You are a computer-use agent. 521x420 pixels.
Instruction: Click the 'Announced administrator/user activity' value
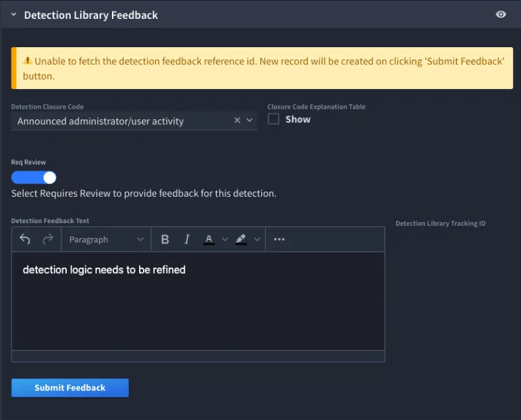pos(101,121)
